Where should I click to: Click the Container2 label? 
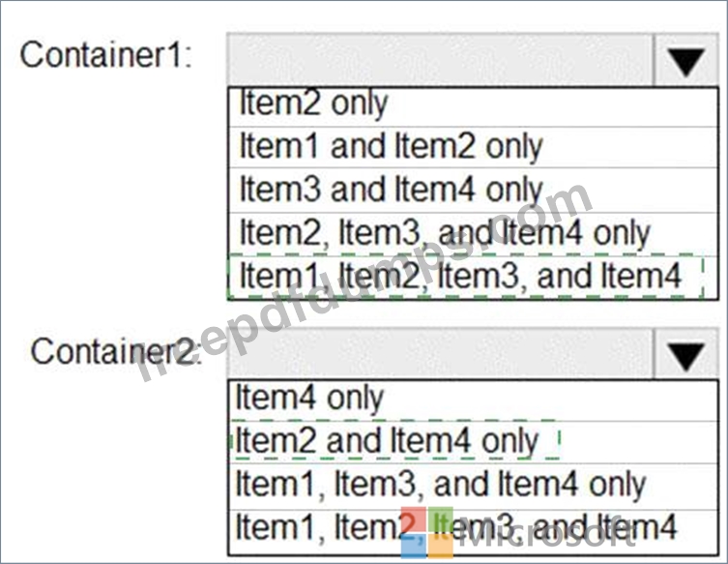tap(116, 352)
